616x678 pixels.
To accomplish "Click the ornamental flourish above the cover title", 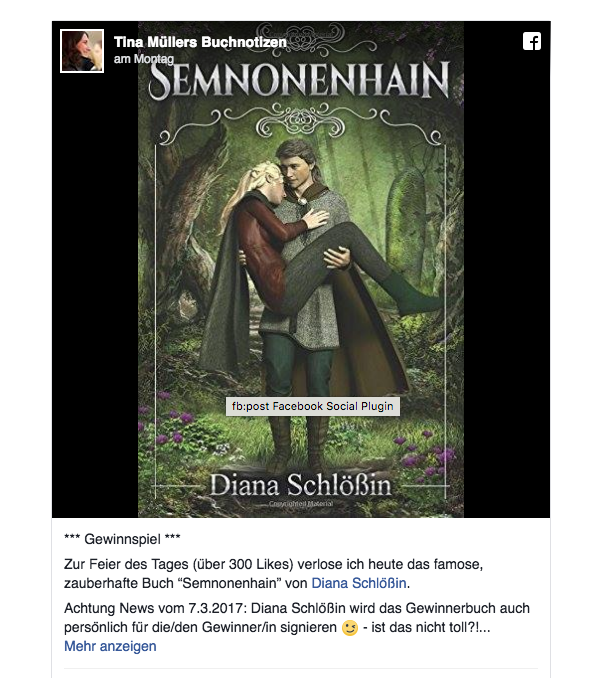I will [301, 35].
